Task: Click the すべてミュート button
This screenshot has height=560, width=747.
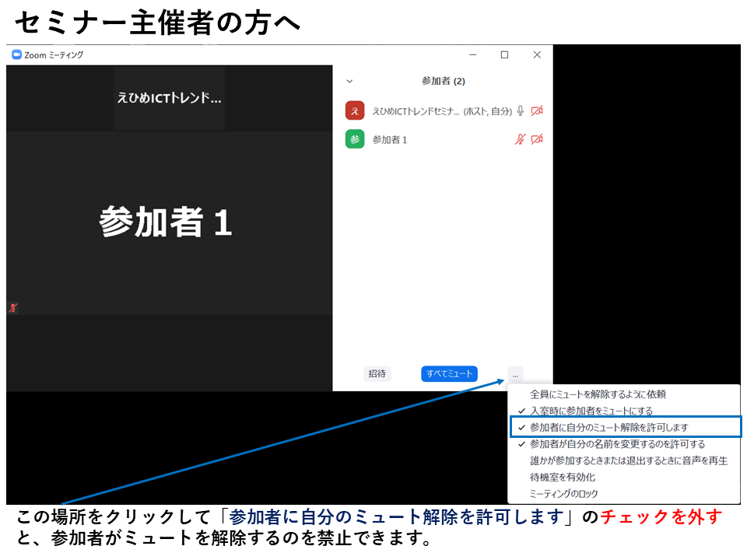Action: tap(449, 374)
